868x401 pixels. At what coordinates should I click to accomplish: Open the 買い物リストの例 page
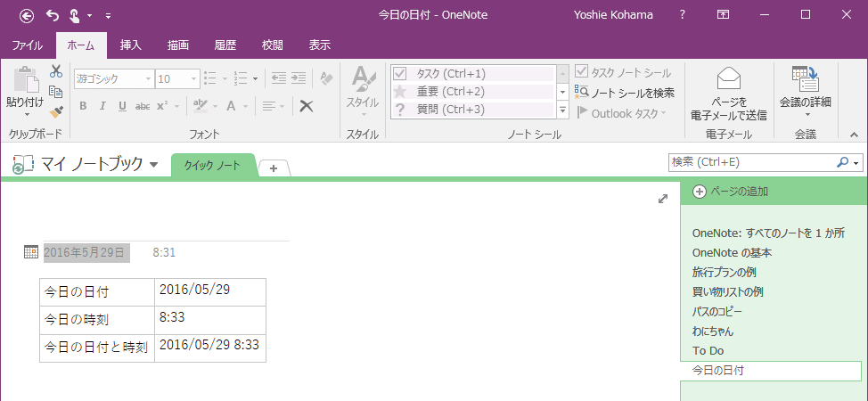(728, 292)
